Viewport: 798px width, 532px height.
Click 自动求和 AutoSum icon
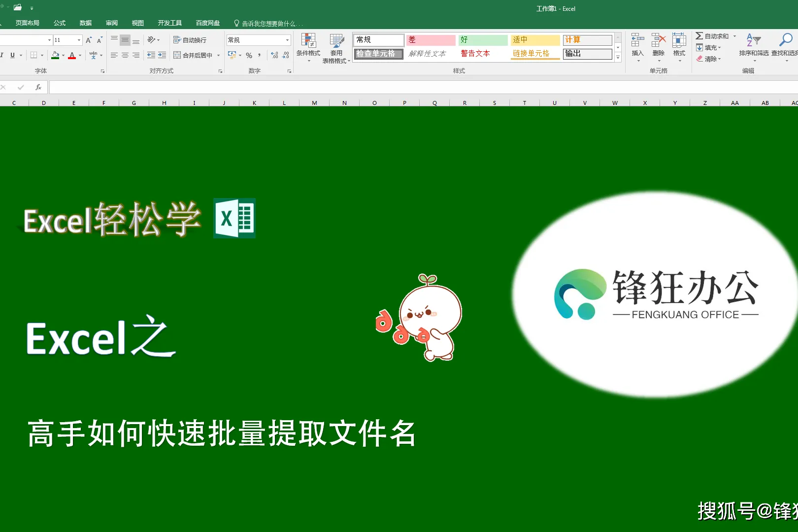pos(699,36)
